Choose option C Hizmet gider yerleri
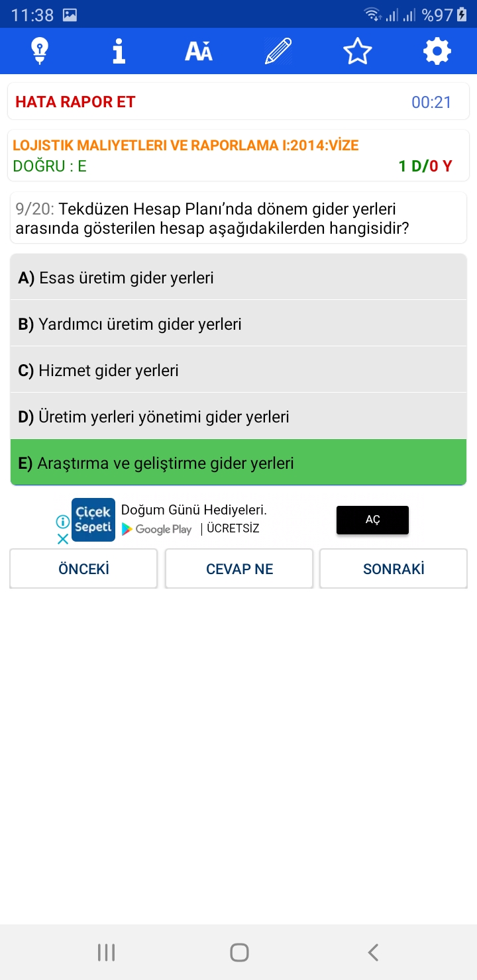The width and height of the screenshot is (477, 980). pyautogui.click(x=238, y=370)
